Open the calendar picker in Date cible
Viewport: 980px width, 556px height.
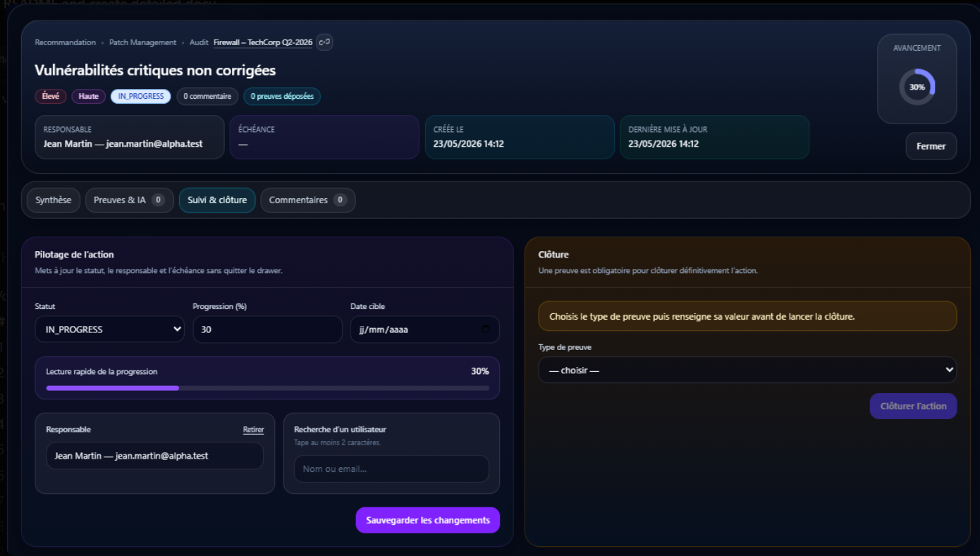[486, 330]
